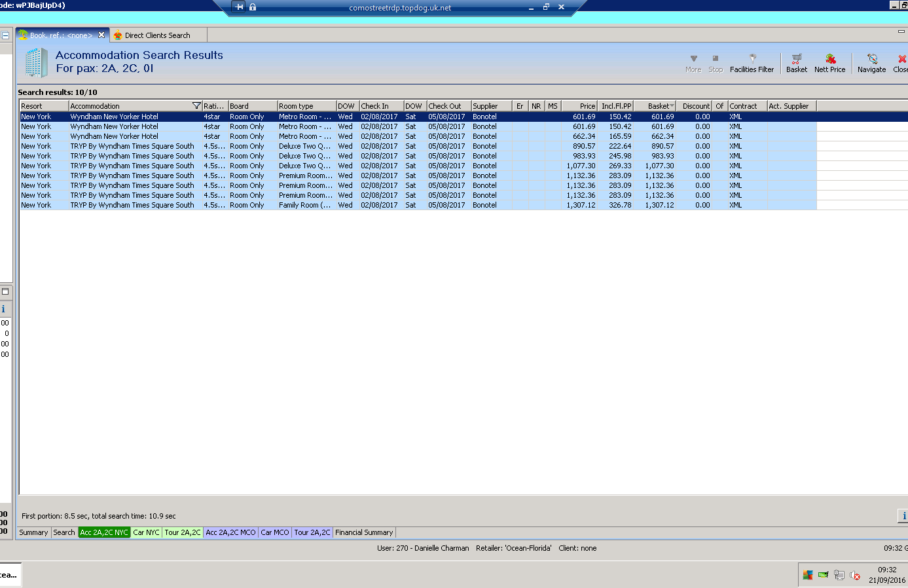Click the NR column header
The width and height of the screenshot is (908, 588).
536,106
